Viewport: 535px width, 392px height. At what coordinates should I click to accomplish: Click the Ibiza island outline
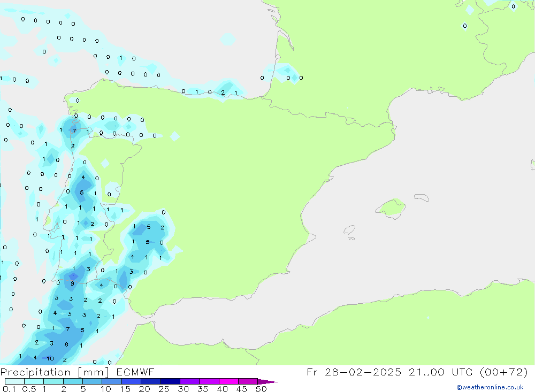[x=349, y=229]
